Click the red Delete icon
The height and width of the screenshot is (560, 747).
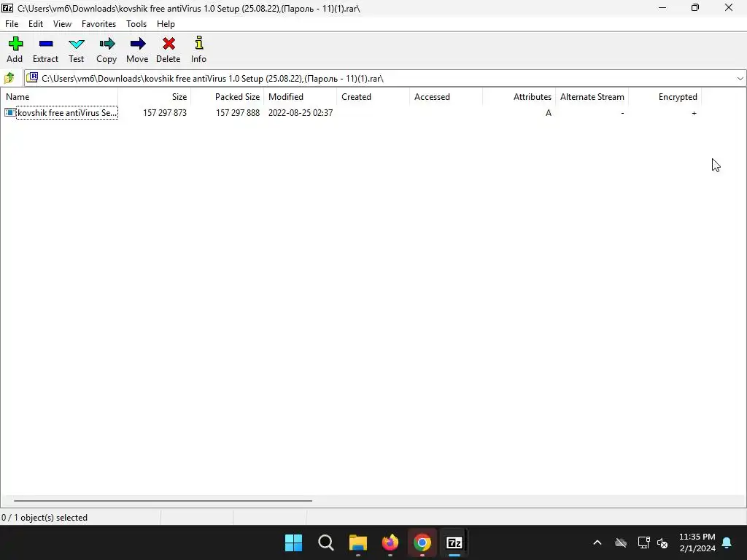pyautogui.click(x=169, y=44)
